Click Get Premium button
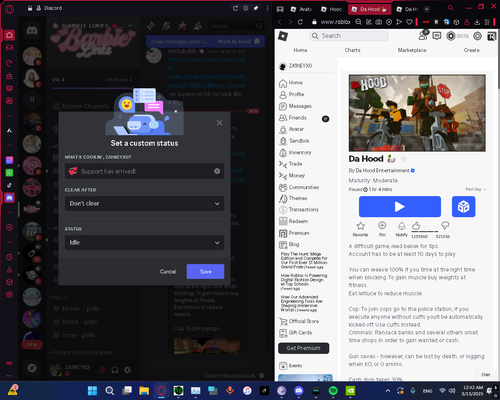The height and width of the screenshot is (400, 500). [x=303, y=348]
